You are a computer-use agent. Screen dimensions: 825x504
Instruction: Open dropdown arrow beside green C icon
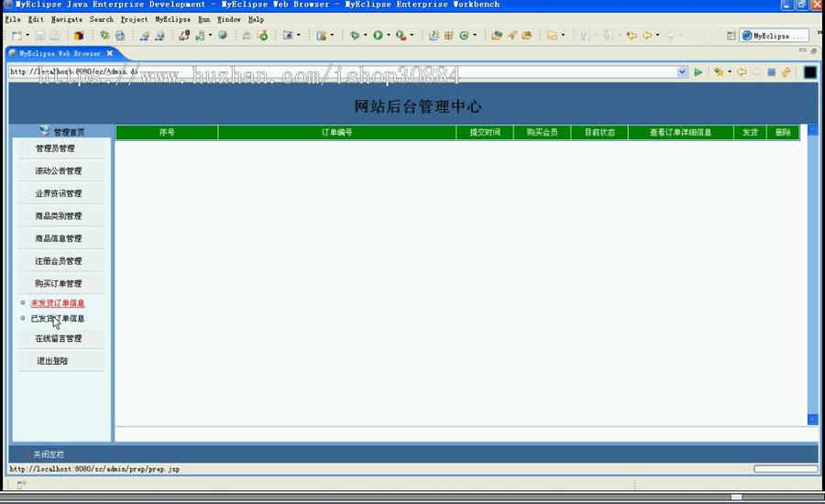click(475, 35)
